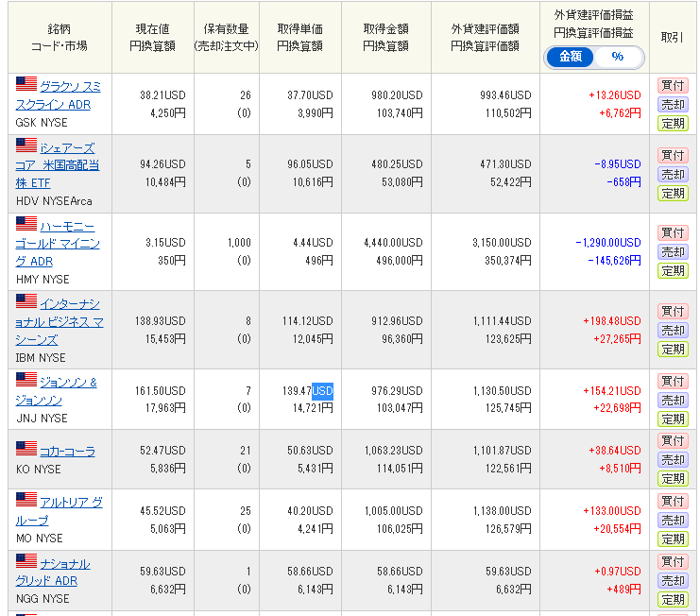
Task: Click the 52,422円 valuation for HDV
Action: pos(511,182)
